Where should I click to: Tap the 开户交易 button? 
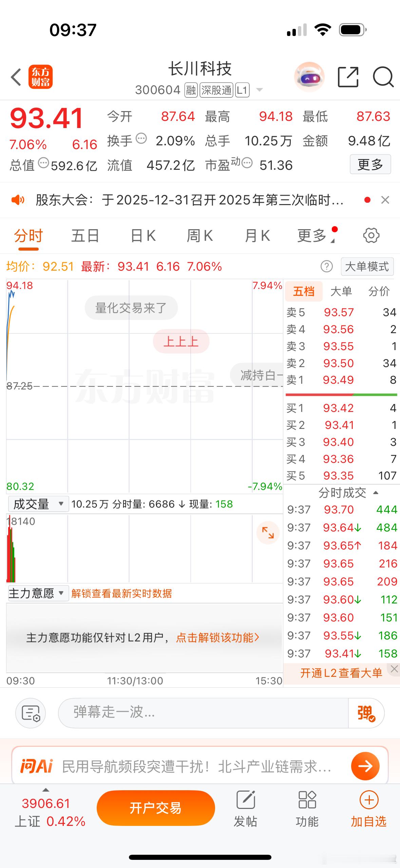[x=156, y=808]
